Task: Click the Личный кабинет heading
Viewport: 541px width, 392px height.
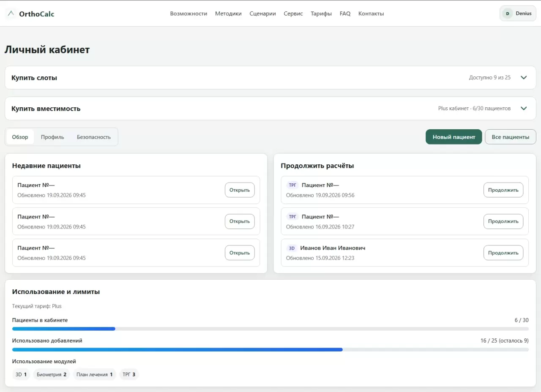Action: click(47, 49)
